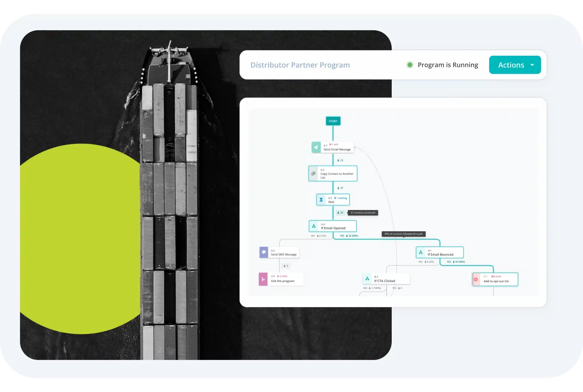Click the green Program is Running indicator
The image size is (583, 392).
410,65
